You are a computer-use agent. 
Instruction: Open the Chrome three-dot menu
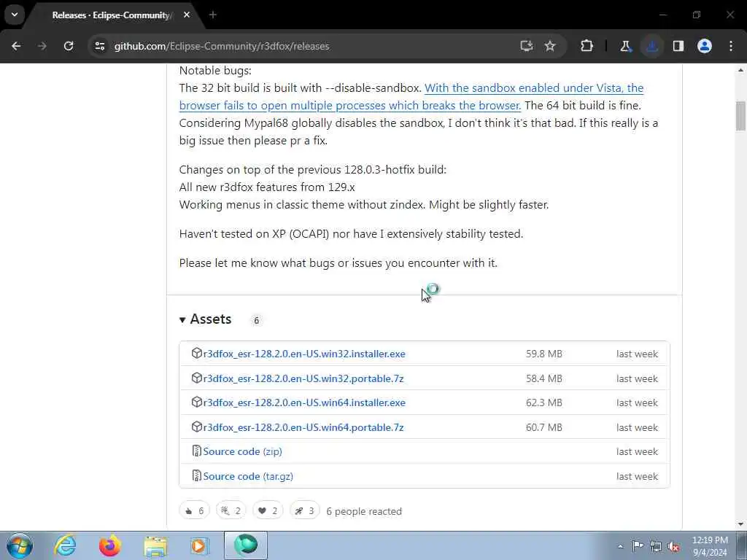point(731,46)
